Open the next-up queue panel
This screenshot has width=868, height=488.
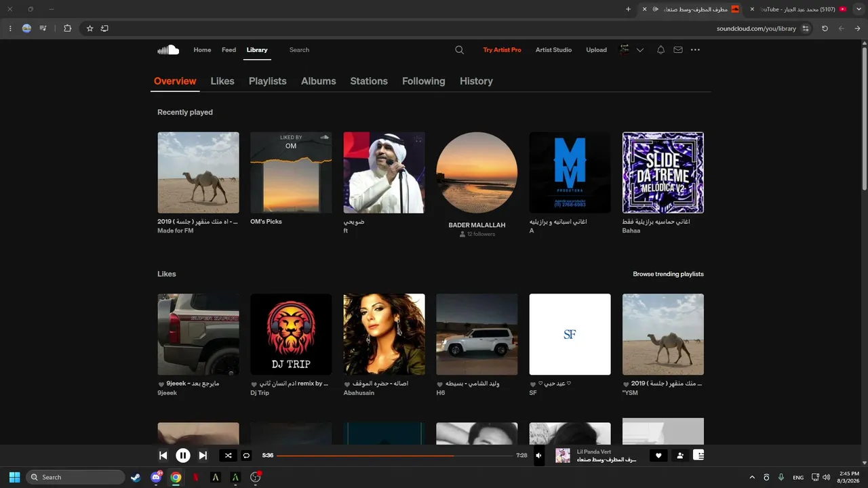[x=698, y=455]
